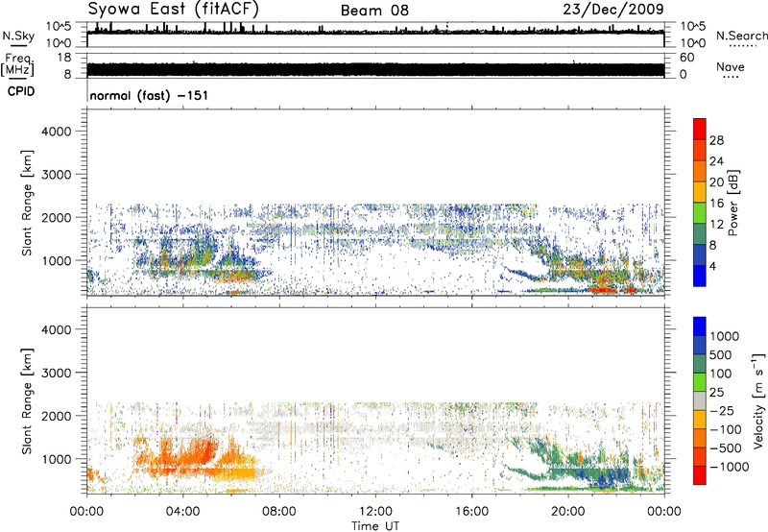Click the '500' velocity colorbar label
Viewport: 768px width, 532px height.
(x=723, y=354)
